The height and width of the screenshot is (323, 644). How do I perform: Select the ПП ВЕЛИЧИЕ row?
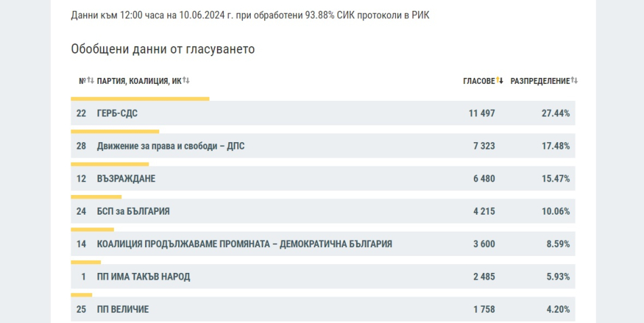tap(323, 309)
